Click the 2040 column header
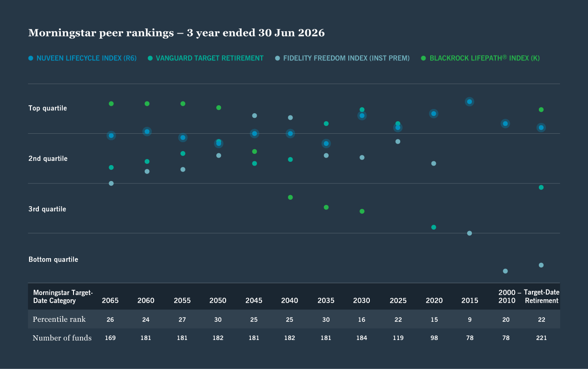This screenshot has width=588, height=369. pyautogui.click(x=290, y=301)
